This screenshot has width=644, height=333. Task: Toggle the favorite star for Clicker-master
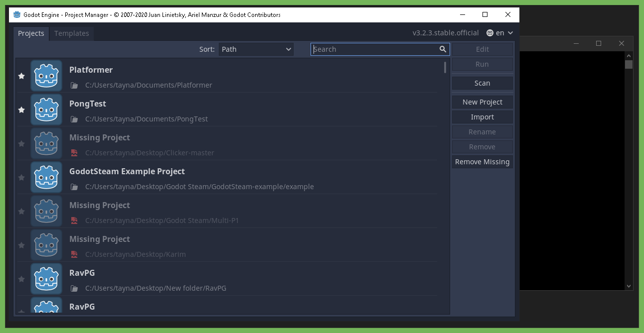click(21, 143)
